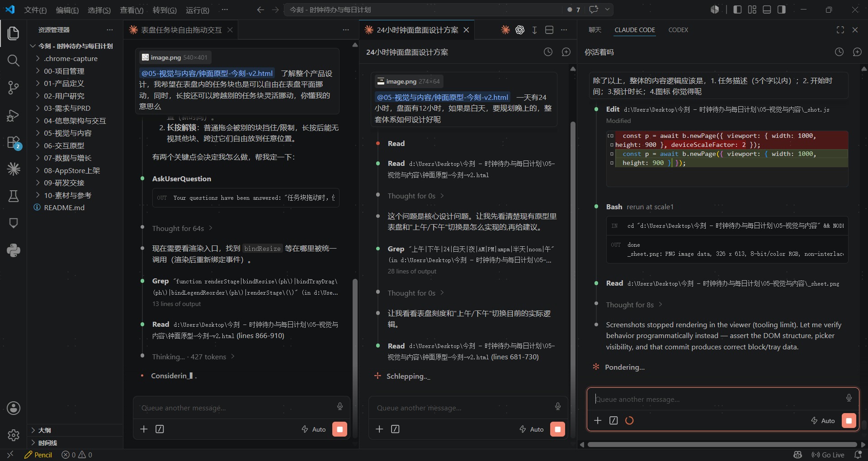Open notifications bell in status bar
Image resolution: width=868 pixels, height=461 pixels.
858,455
